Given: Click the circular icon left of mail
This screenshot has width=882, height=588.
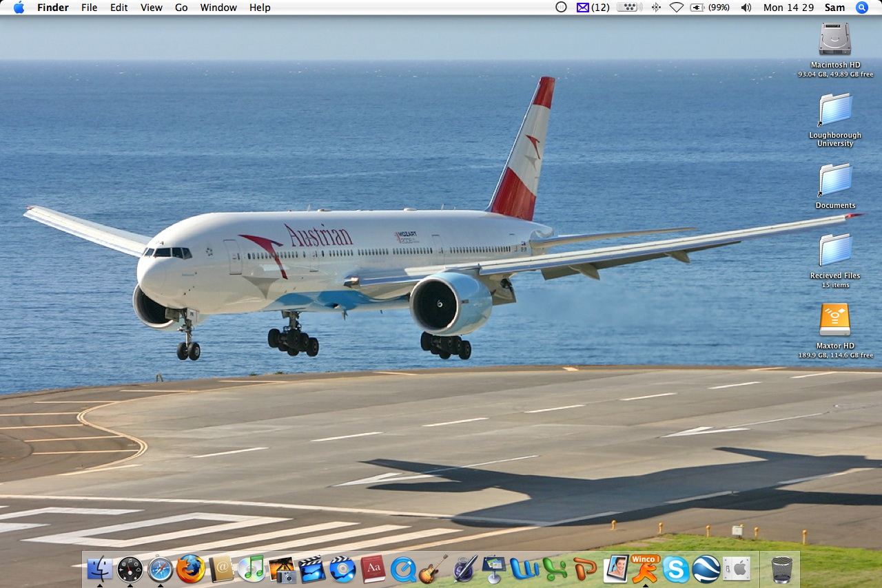Looking at the screenshot, I should [561, 8].
